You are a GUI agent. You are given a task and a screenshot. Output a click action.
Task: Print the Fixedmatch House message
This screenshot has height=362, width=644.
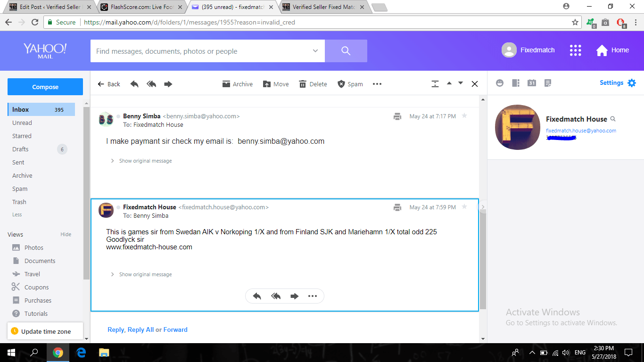tap(397, 207)
